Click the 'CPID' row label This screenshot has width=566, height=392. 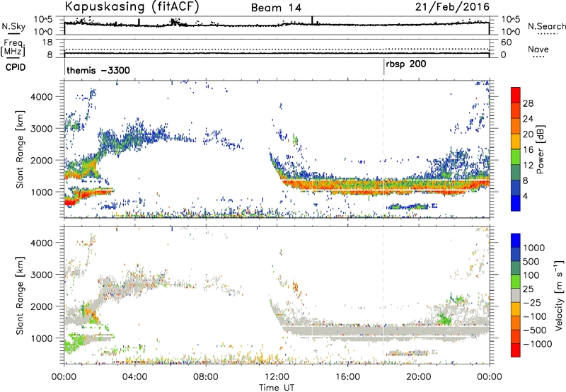tap(16, 67)
